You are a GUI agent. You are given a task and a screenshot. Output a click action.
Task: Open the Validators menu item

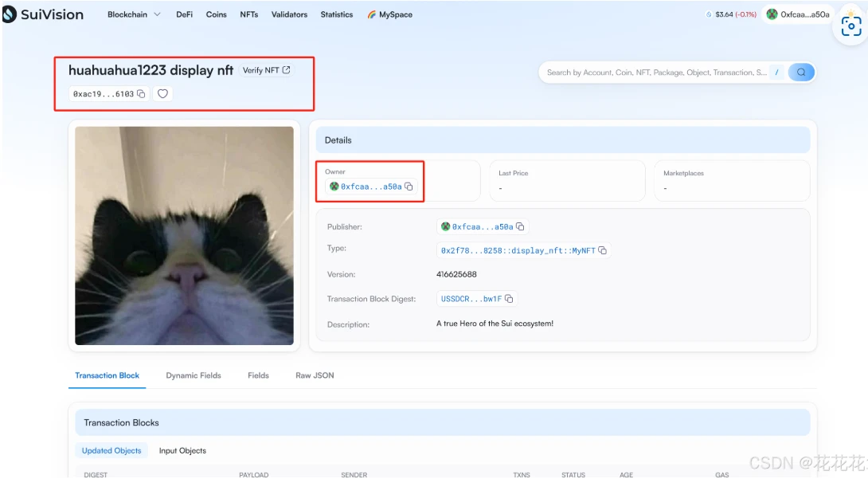(x=289, y=14)
